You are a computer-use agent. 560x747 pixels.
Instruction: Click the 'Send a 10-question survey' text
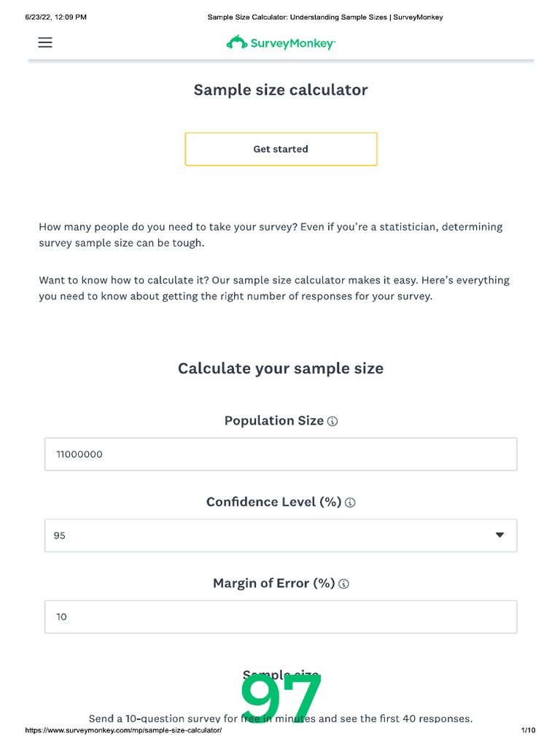160,719
